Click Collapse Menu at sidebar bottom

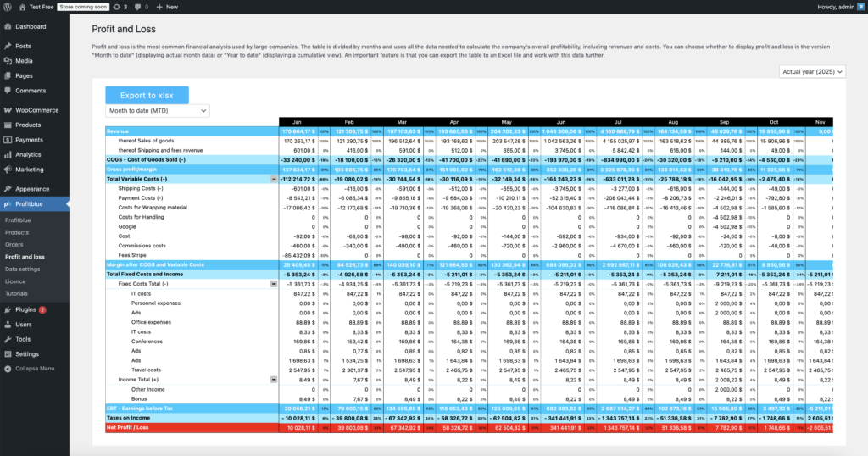pyautogui.click(x=34, y=368)
